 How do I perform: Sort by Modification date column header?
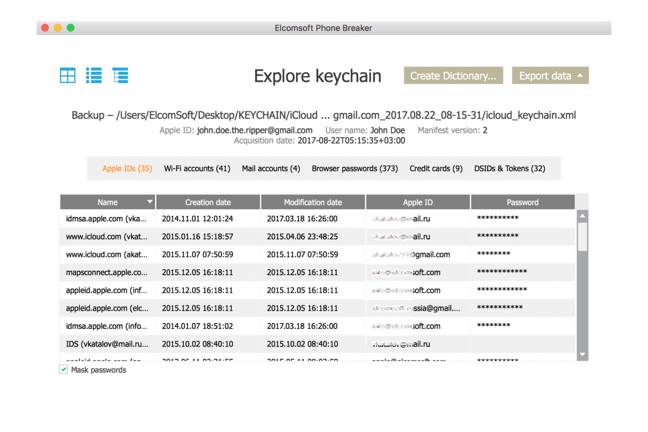click(x=313, y=202)
